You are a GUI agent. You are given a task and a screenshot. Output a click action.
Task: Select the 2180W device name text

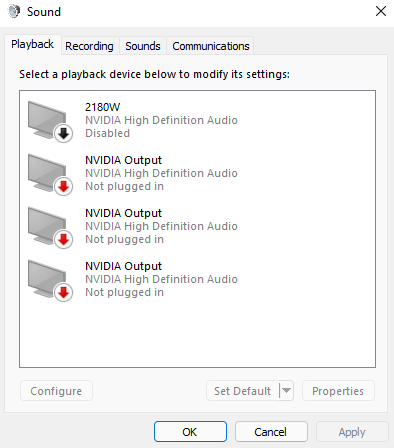click(x=102, y=107)
